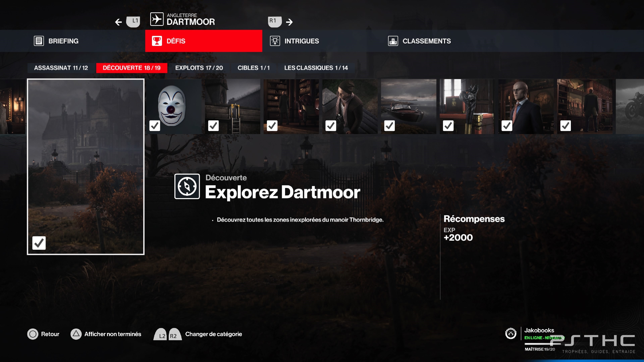Select the Cibles 1/1 category

(x=254, y=68)
